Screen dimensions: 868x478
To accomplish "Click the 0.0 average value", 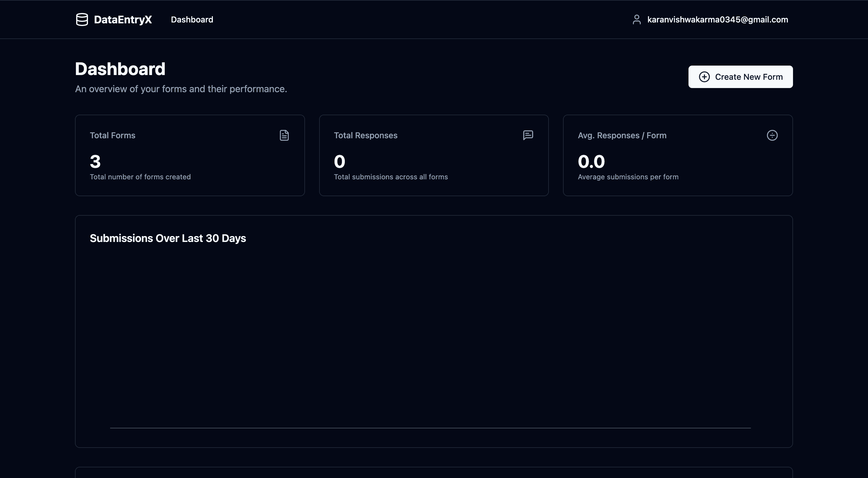I will click(591, 162).
